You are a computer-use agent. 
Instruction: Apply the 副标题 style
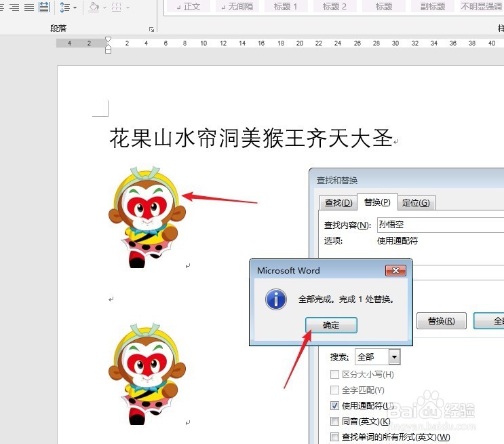tap(433, 6)
